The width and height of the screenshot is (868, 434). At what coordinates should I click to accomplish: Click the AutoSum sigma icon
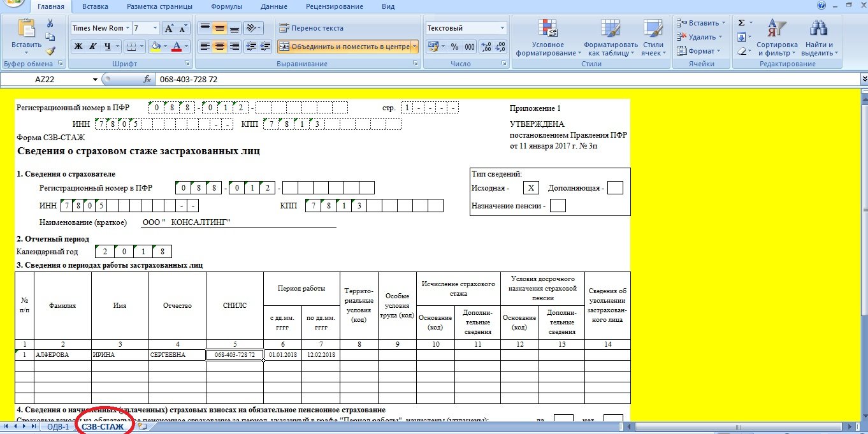[x=741, y=22]
